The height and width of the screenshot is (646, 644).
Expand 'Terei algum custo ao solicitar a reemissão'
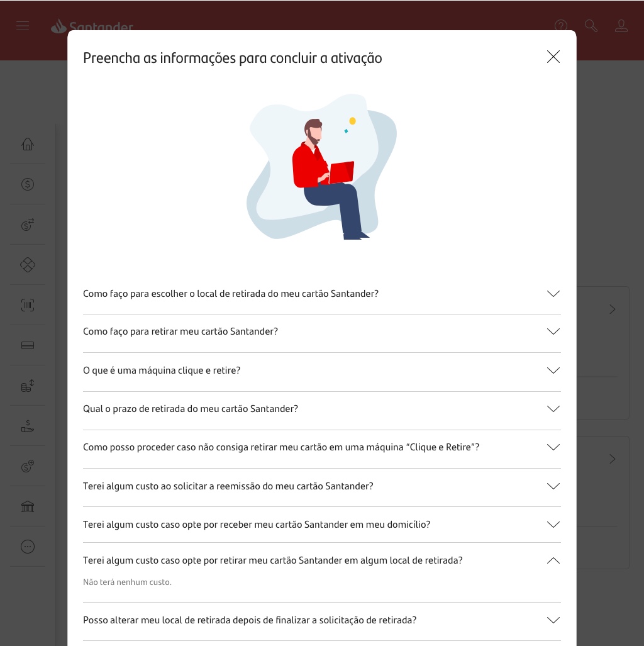click(x=322, y=486)
